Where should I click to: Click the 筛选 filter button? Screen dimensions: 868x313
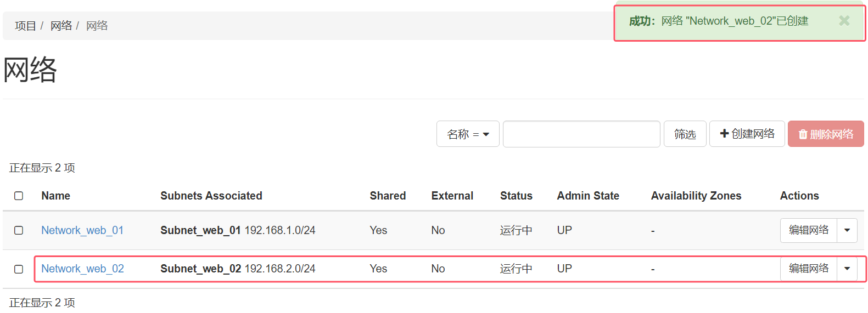[x=685, y=134]
